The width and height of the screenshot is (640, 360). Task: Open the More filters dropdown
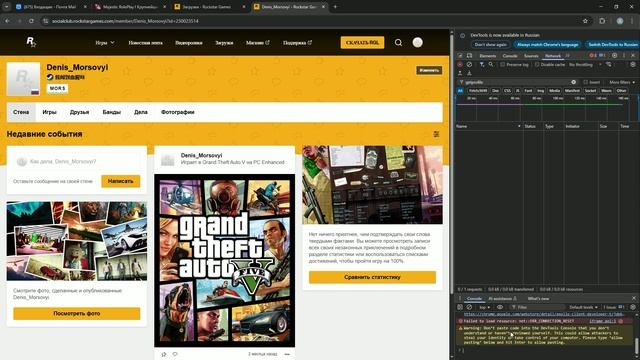click(x=622, y=82)
